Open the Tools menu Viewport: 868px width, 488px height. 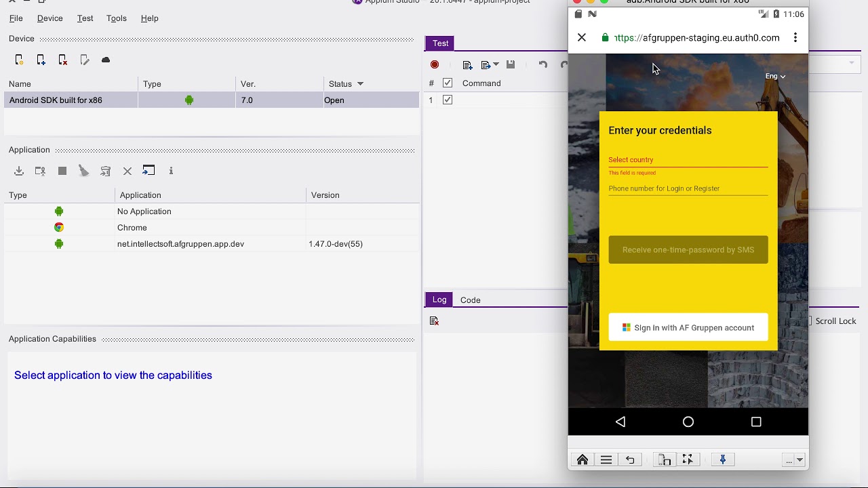pos(117,18)
